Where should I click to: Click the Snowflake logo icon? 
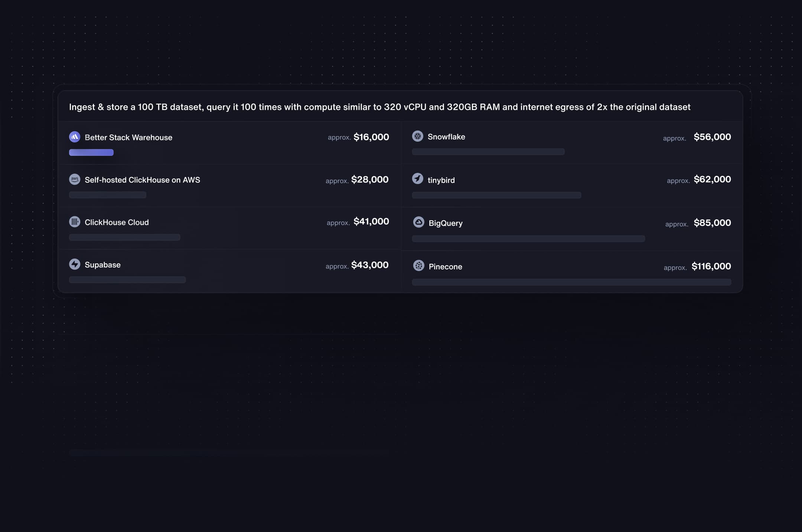tap(418, 136)
